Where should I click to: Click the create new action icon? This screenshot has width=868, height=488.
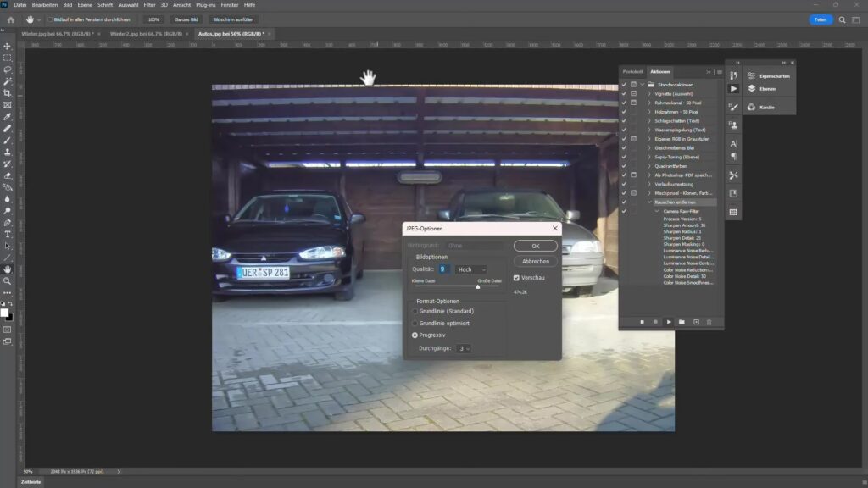click(696, 322)
